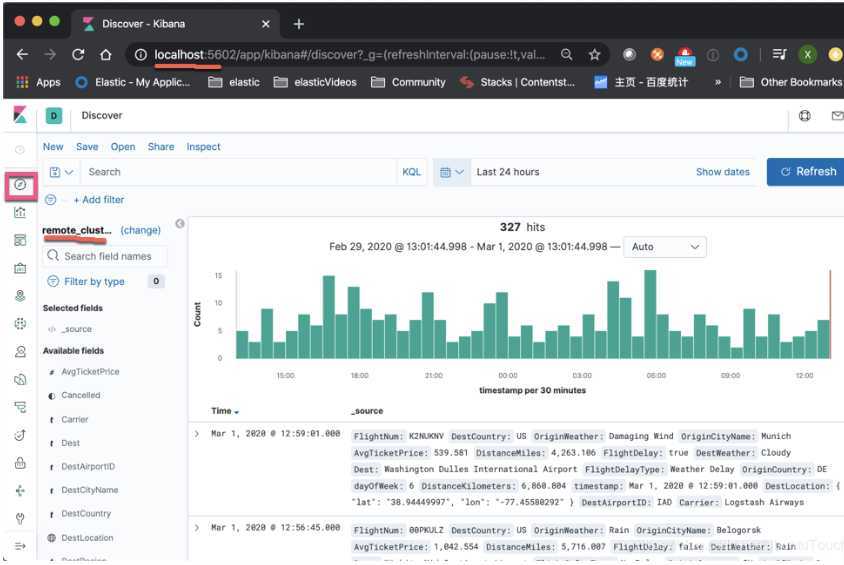The image size is (844, 565).
Task: Collapse the fields sidebar
Action: click(180, 223)
